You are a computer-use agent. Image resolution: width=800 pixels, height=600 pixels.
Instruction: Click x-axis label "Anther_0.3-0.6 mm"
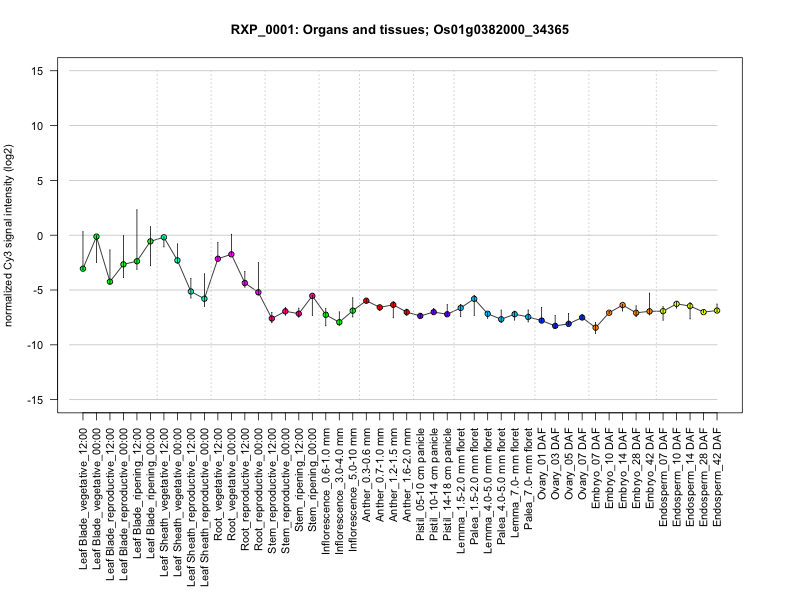[x=366, y=475]
